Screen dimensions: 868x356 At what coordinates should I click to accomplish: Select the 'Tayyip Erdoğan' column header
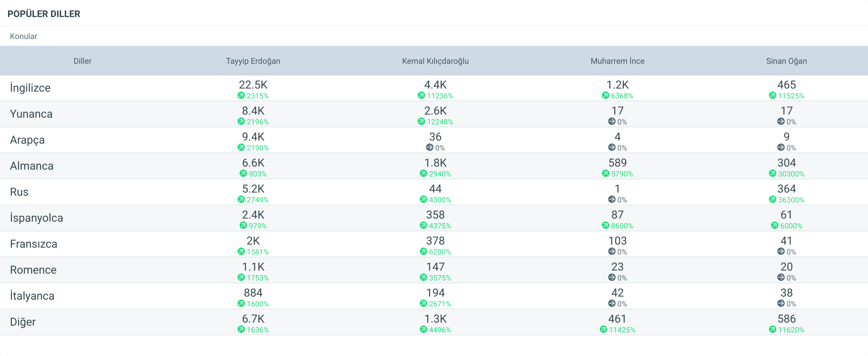point(253,61)
